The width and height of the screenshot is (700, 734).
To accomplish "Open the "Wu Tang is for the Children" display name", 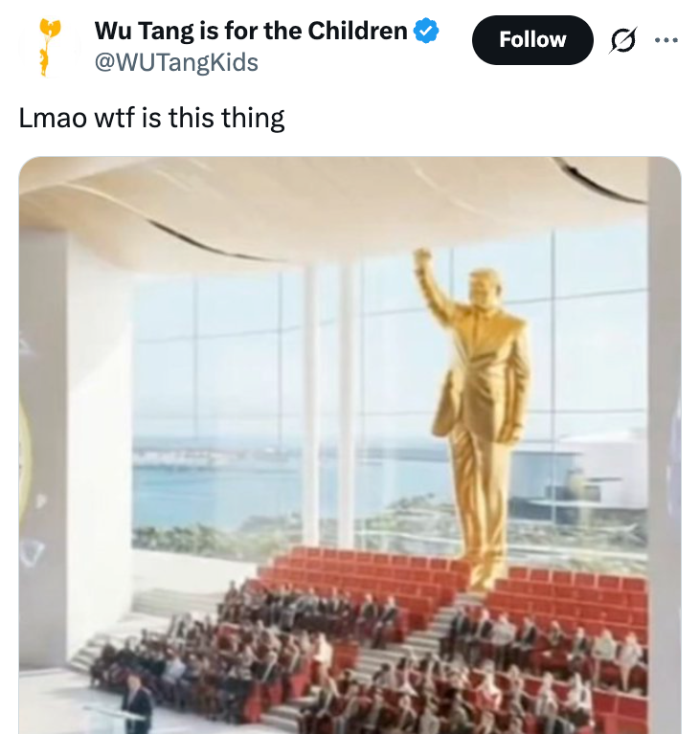I will [x=251, y=31].
